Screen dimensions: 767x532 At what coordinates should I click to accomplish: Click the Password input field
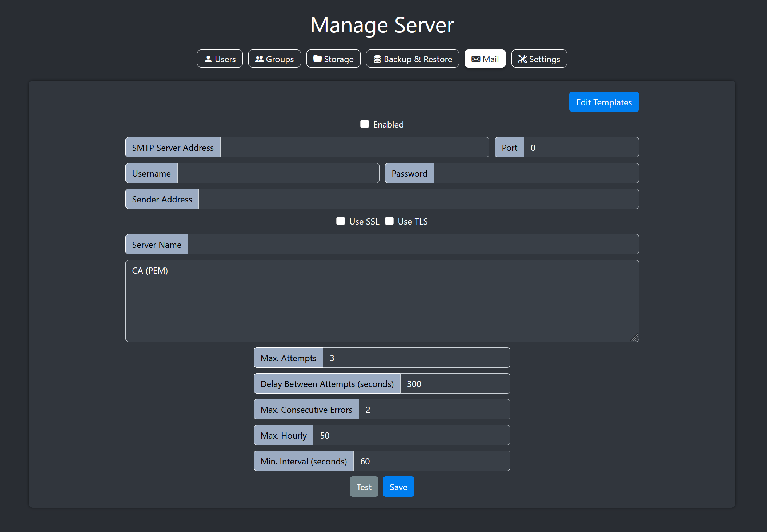pos(536,173)
